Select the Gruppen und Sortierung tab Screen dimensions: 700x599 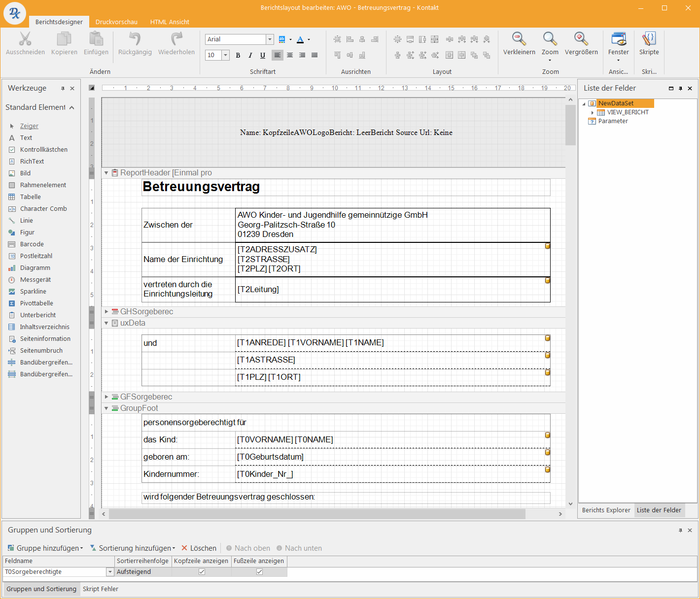[x=41, y=589]
